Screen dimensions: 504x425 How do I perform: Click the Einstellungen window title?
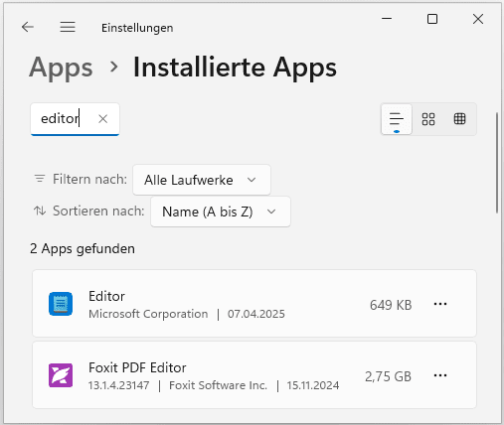click(137, 28)
